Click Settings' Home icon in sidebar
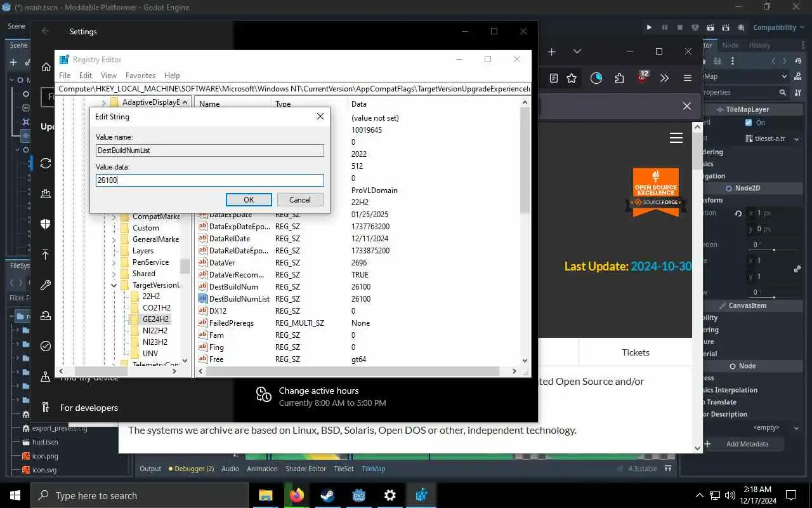Image resolution: width=812 pixels, height=508 pixels. [x=46, y=67]
